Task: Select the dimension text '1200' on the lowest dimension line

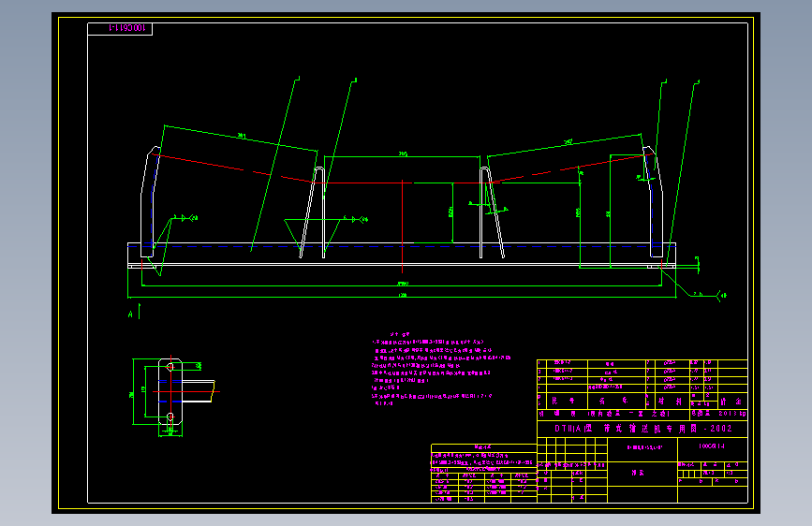Action: pyautogui.click(x=403, y=295)
